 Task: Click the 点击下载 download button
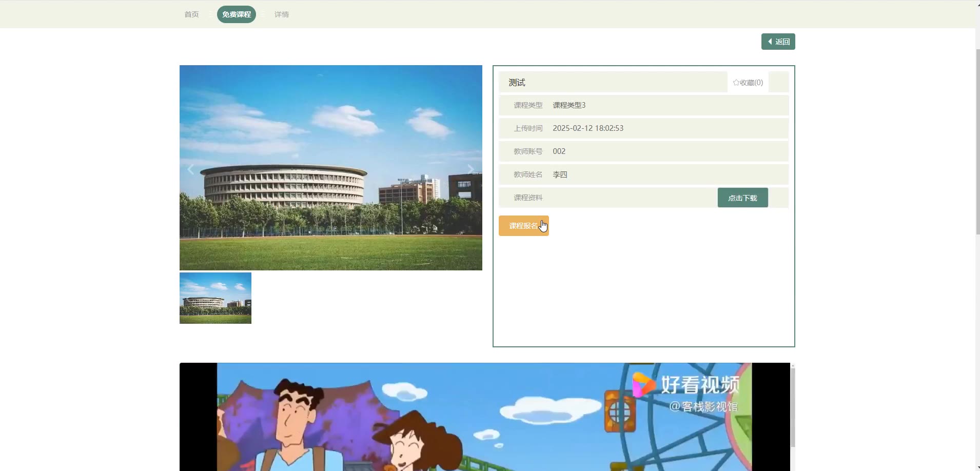[742, 198]
